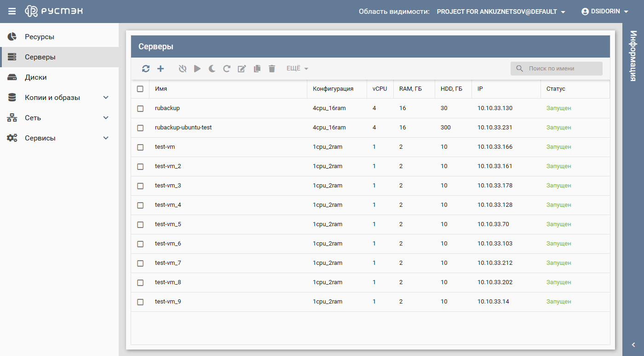644x356 pixels.
Task: Click server name test-vm_4
Action: pos(168,205)
